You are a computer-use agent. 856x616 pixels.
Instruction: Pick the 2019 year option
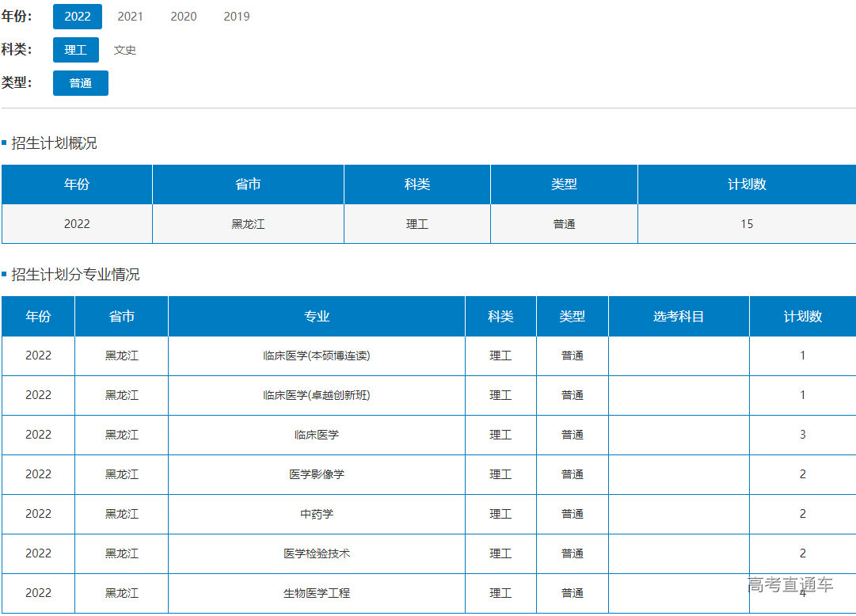tap(237, 17)
